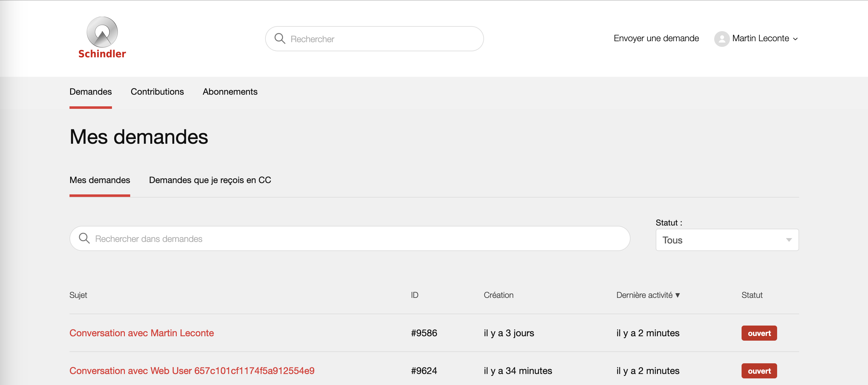868x385 pixels.
Task: Open the 'Conversation avec Martin Leconte' request
Action: [142, 333]
